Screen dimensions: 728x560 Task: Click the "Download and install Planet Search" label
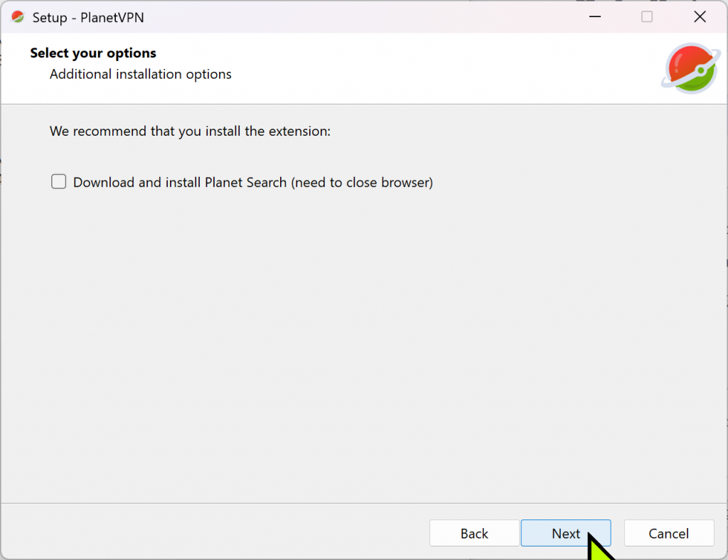(x=253, y=183)
